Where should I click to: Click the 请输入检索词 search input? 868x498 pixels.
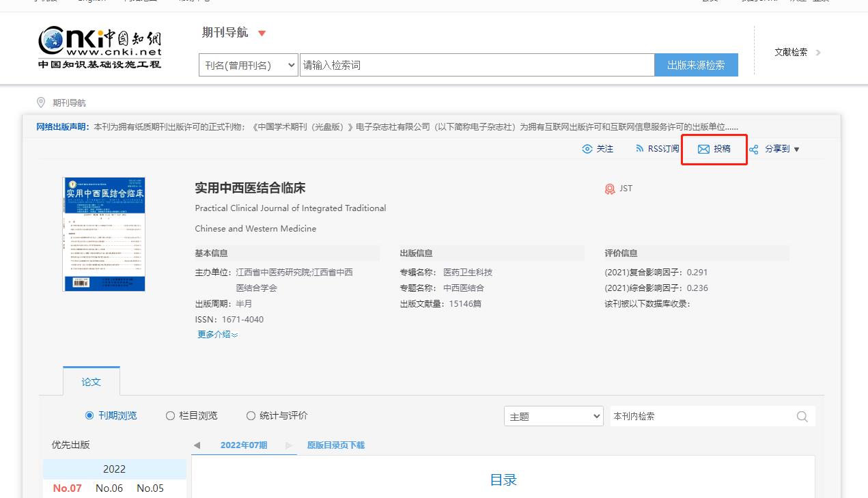coord(477,65)
